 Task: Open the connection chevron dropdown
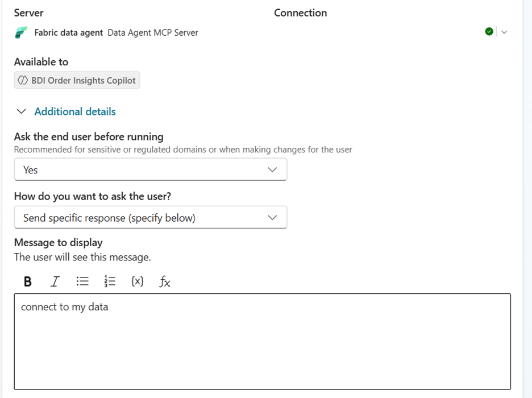pyautogui.click(x=504, y=32)
